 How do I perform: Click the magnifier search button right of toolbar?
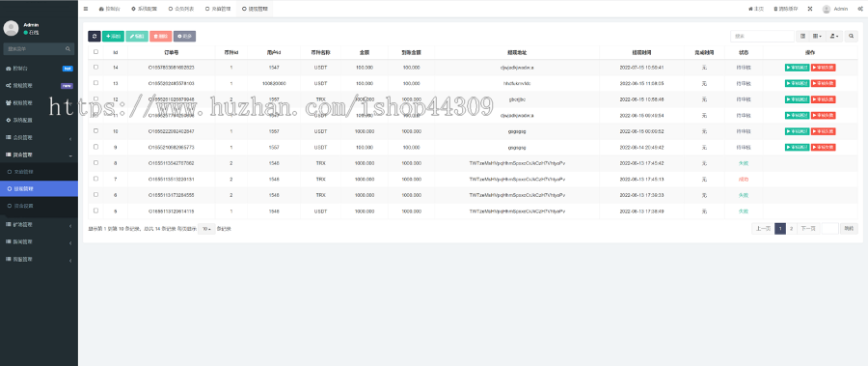coord(851,36)
